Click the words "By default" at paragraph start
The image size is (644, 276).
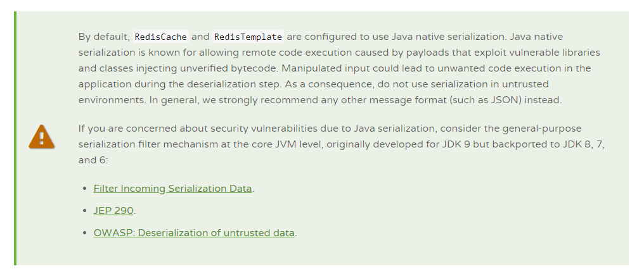(103, 37)
